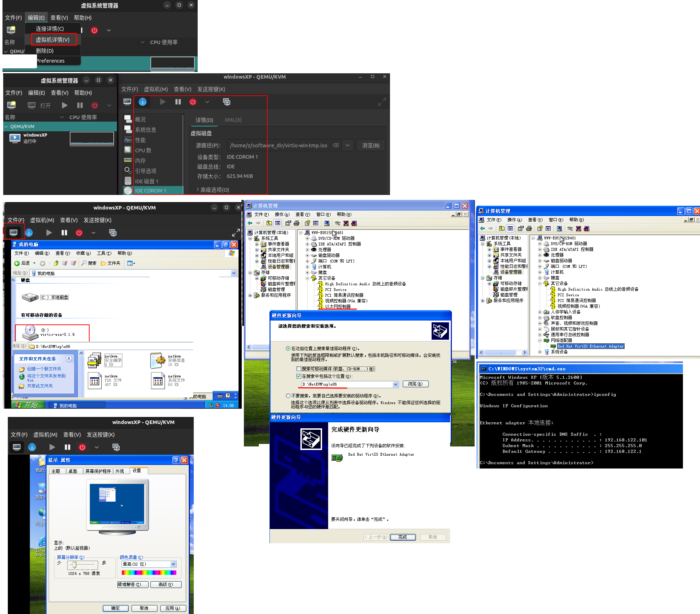The height and width of the screenshot is (614, 700).
Task: Open power dropdown arrow in IDE CDROM details window
Action: [x=207, y=102]
